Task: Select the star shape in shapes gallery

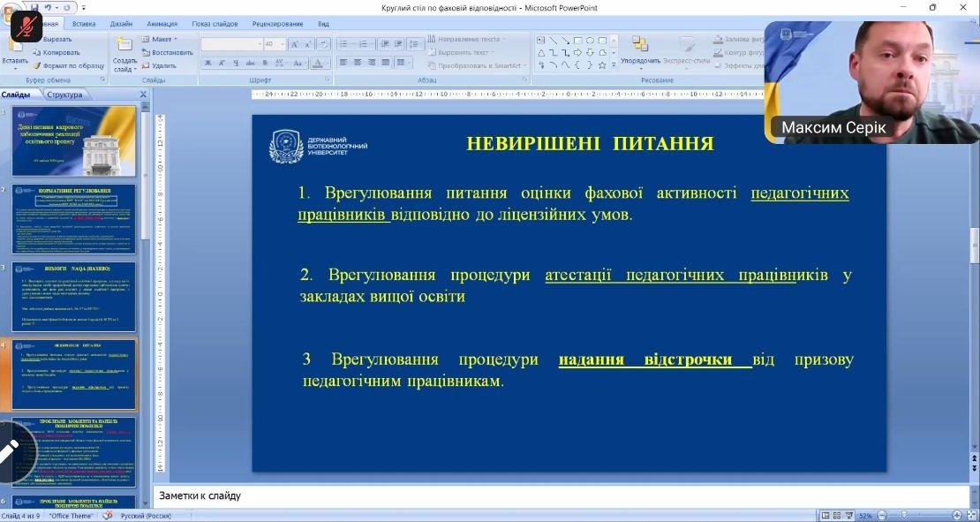Action: click(602, 64)
